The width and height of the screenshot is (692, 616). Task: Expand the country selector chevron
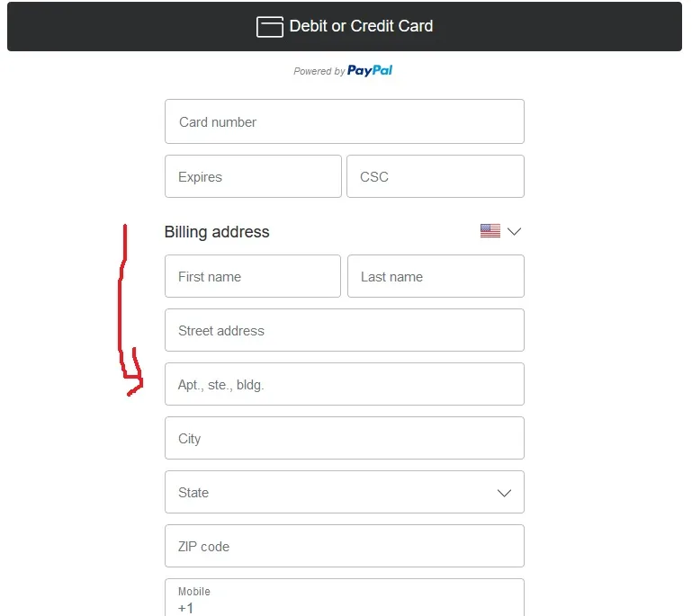[514, 231]
